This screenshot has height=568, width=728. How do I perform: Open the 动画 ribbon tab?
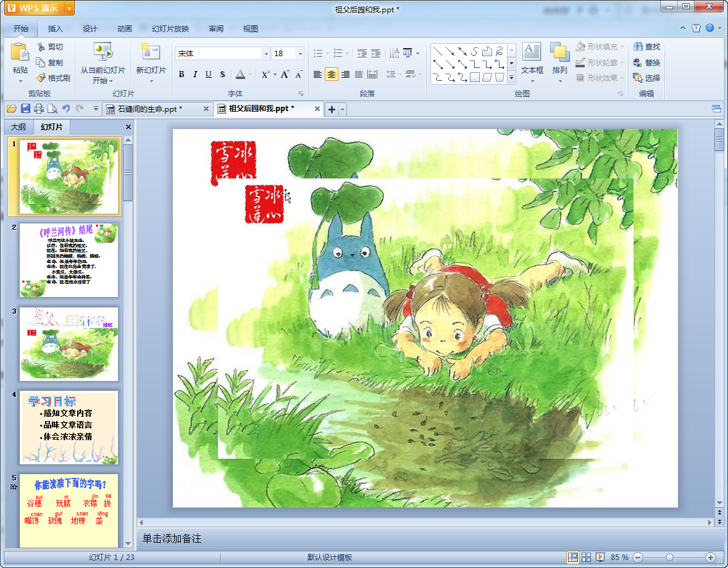[x=125, y=29]
